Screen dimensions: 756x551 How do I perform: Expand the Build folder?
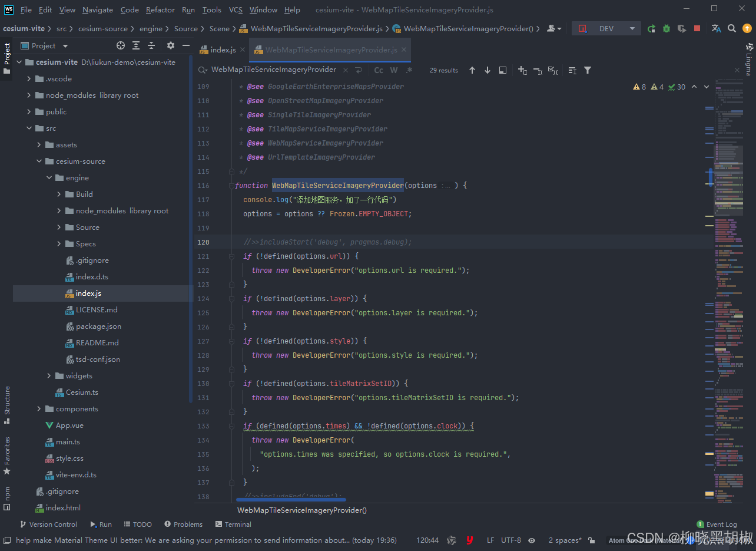59,194
